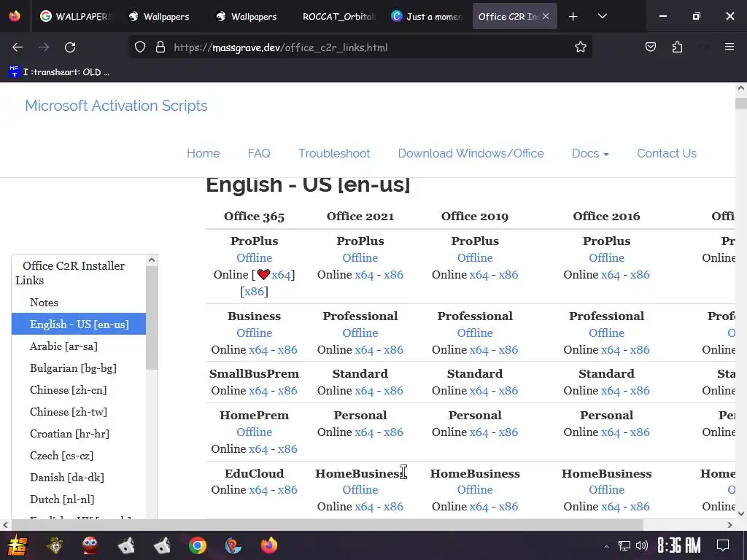The image size is (747, 560).
Task: Open the Start menu icon on taskbar
Action: tap(18, 545)
